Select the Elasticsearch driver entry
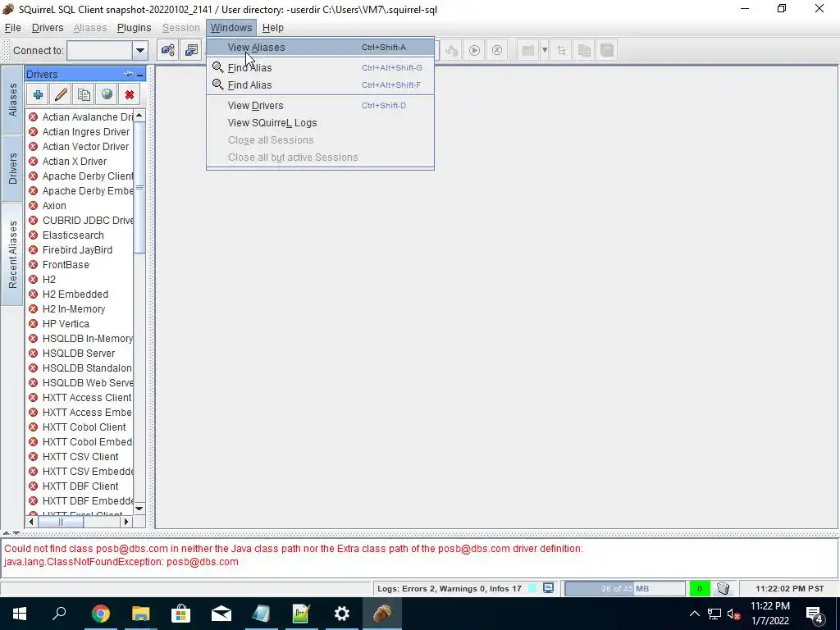840x630 pixels. point(80,235)
